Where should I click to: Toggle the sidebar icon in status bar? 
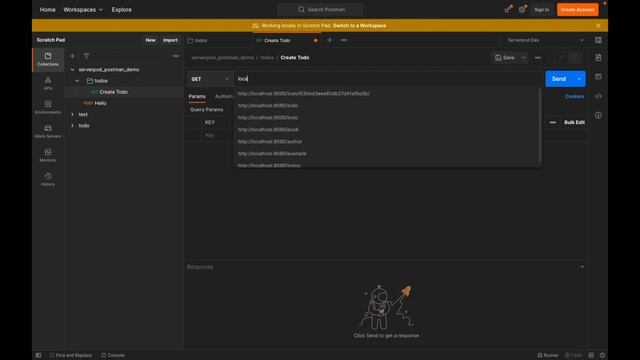pos(38,355)
